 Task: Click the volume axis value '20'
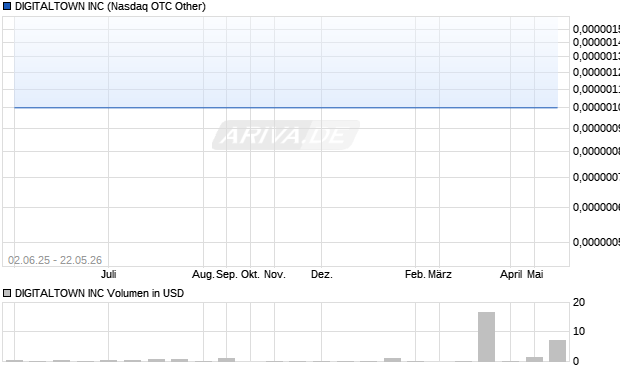pos(579,303)
